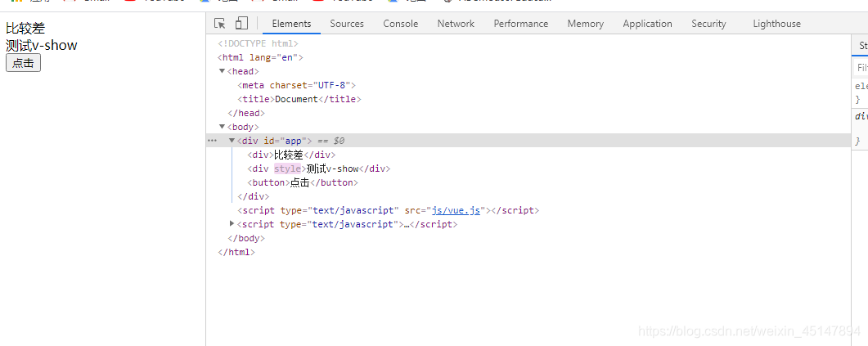This screenshot has width=868, height=346.
Task: Select the closing /body tag line
Action: point(246,238)
